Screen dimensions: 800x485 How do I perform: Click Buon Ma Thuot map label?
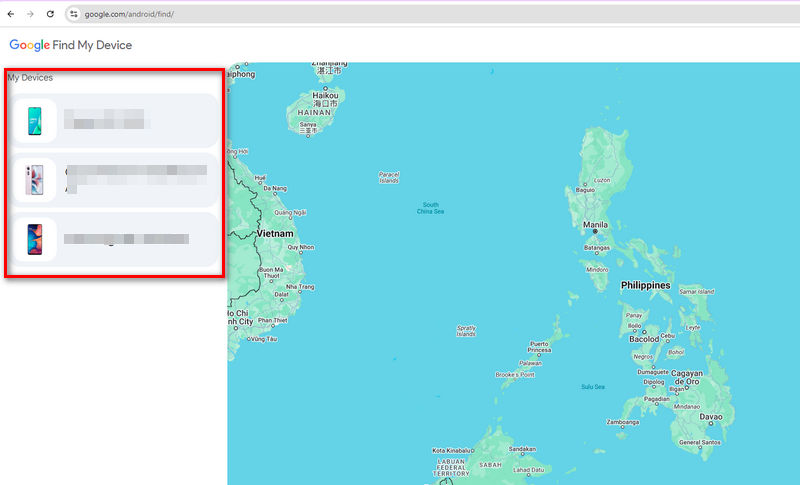pyautogui.click(x=271, y=272)
